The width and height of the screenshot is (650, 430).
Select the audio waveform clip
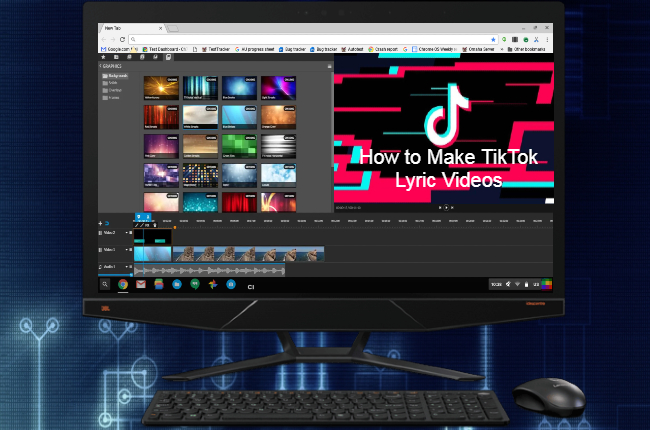pyautogui.click(x=209, y=271)
